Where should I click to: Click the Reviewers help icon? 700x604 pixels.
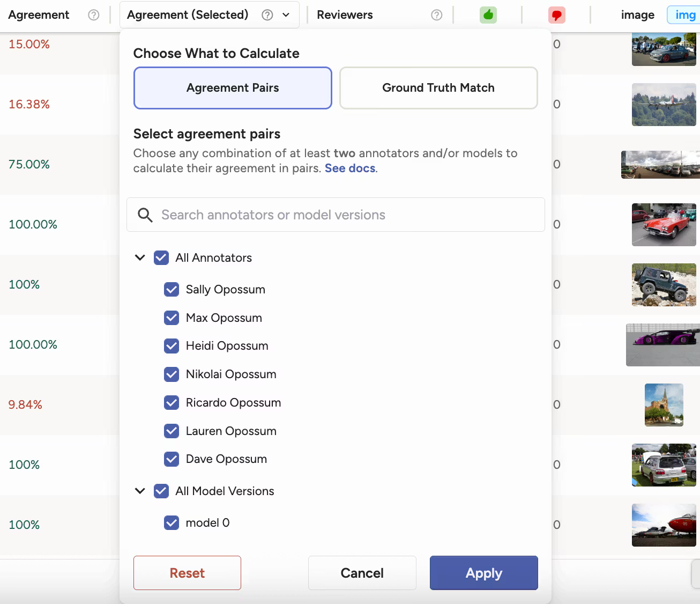pos(436,14)
